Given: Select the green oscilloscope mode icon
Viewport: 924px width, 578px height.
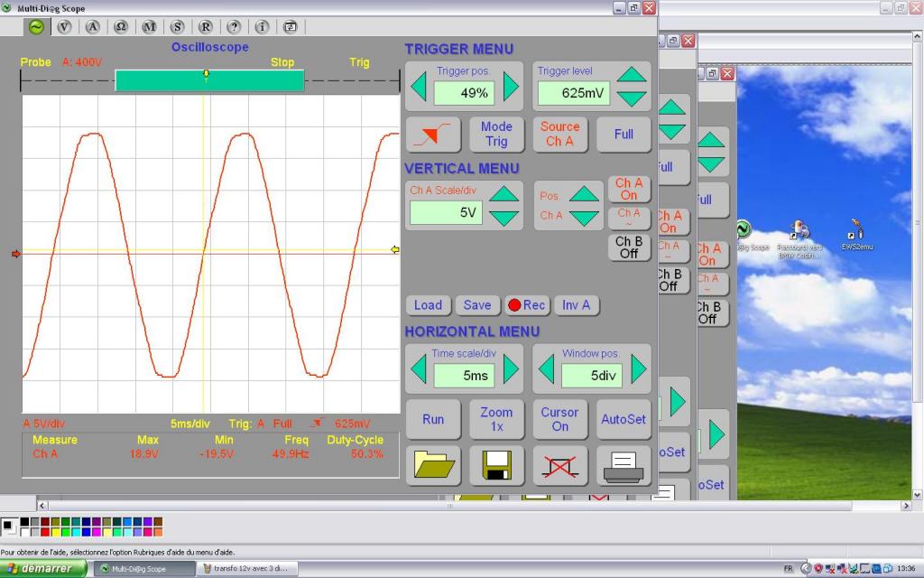Looking at the screenshot, I should [36, 26].
